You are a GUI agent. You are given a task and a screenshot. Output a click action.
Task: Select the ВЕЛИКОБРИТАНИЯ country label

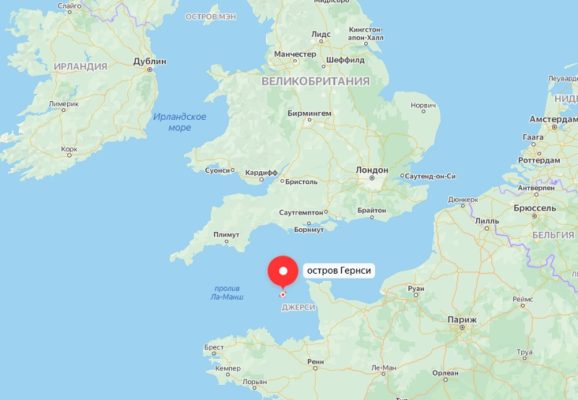316,81
